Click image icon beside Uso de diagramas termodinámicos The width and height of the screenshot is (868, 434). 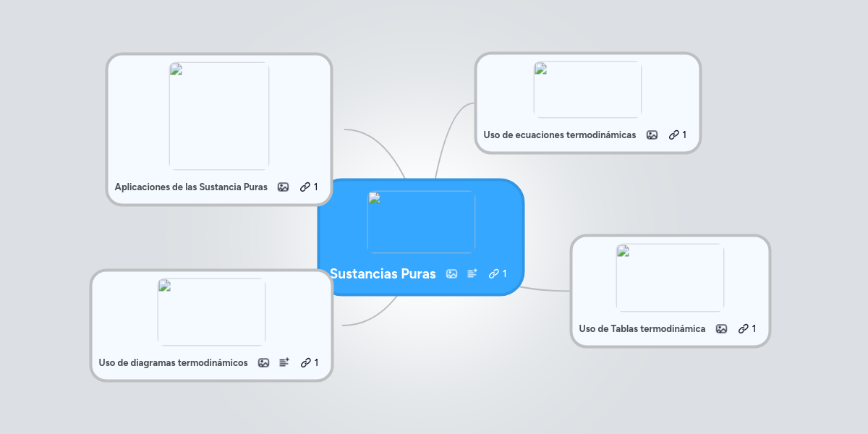coord(263,362)
